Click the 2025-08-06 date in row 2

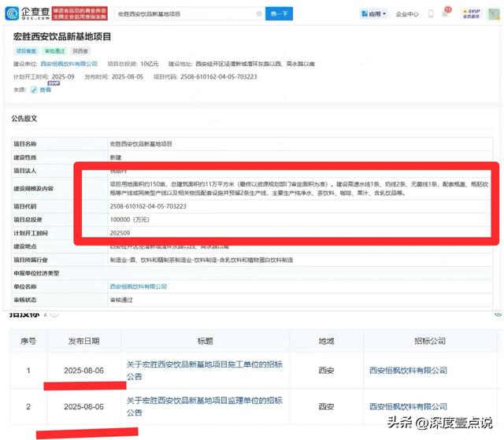tap(84, 407)
